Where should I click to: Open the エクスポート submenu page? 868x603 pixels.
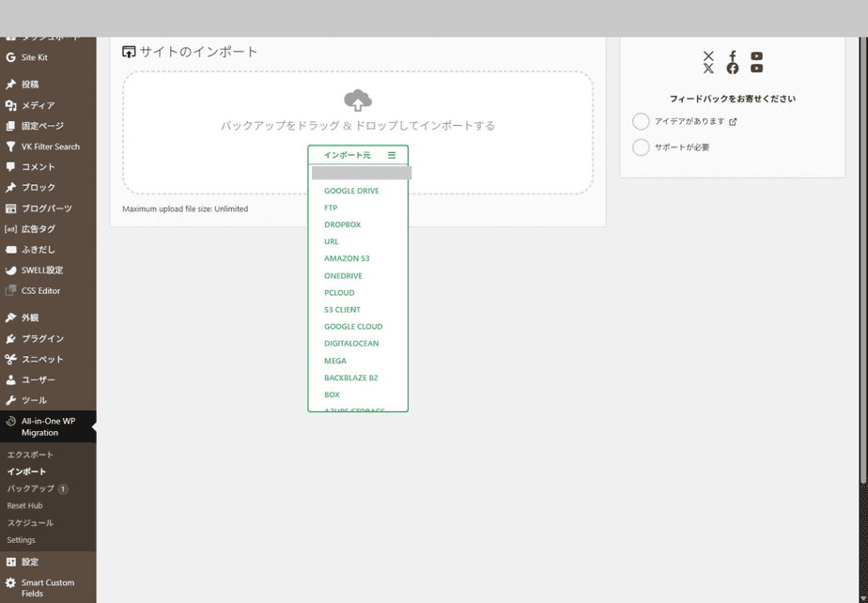click(30, 455)
